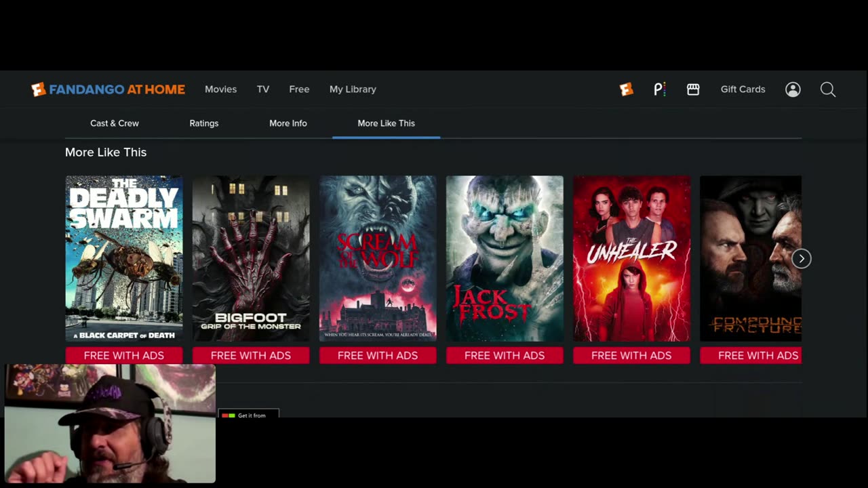Viewport: 868px width, 488px height.
Task: Click Free With Ads under Scream of the Wolf
Action: pos(378,355)
